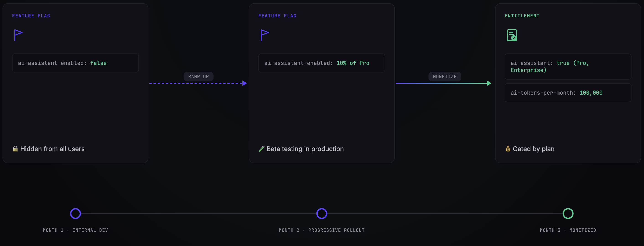Expand the first FEATURE FLAG card header
Image resolution: width=644 pixels, height=246 pixels.
click(31, 16)
